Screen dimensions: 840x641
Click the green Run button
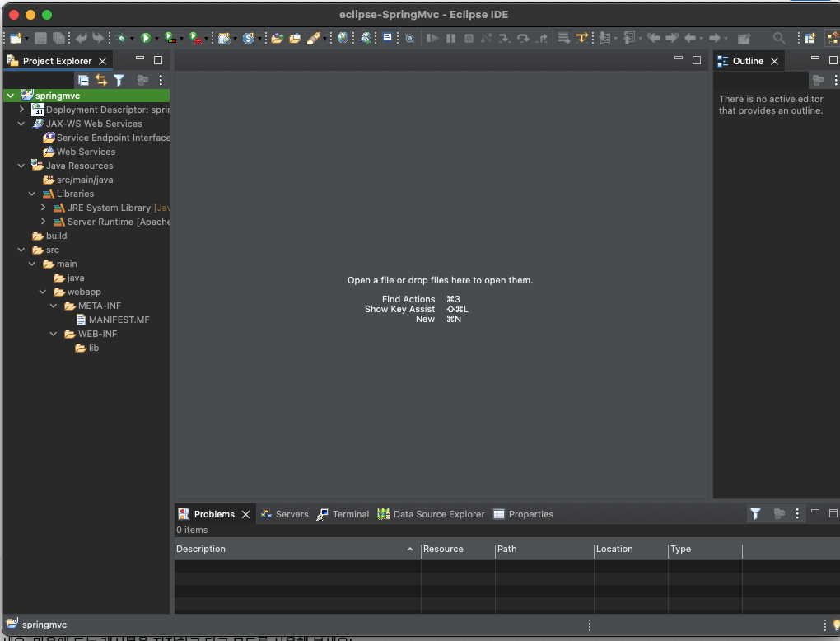145,38
